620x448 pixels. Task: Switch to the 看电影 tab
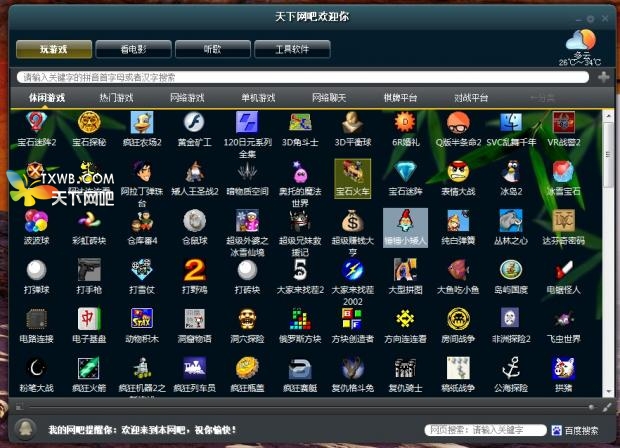coord(133,49)
